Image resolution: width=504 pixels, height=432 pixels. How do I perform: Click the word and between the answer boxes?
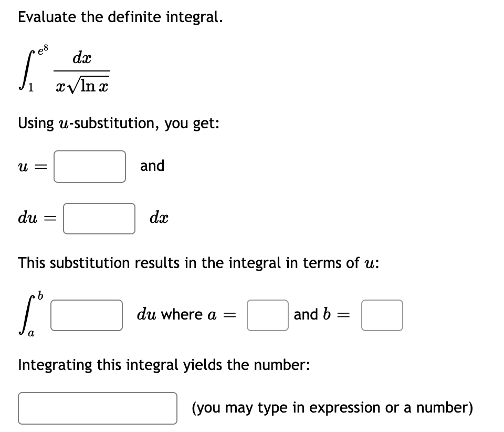coord(152,166)
